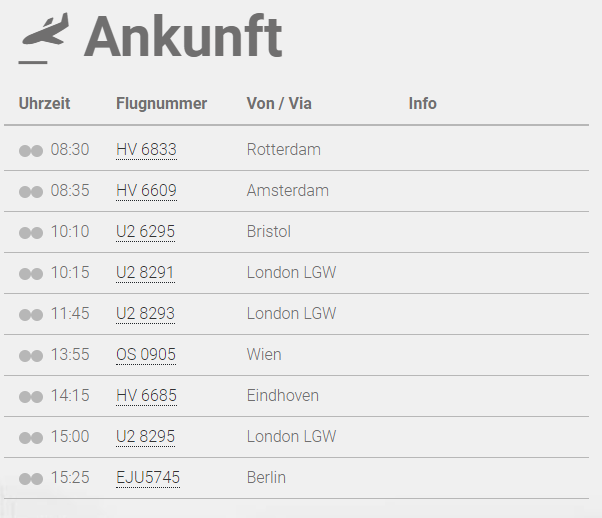Click status dots for 10:10 Bristol flight
Screen dimensions: 602x518
[31, 233]
